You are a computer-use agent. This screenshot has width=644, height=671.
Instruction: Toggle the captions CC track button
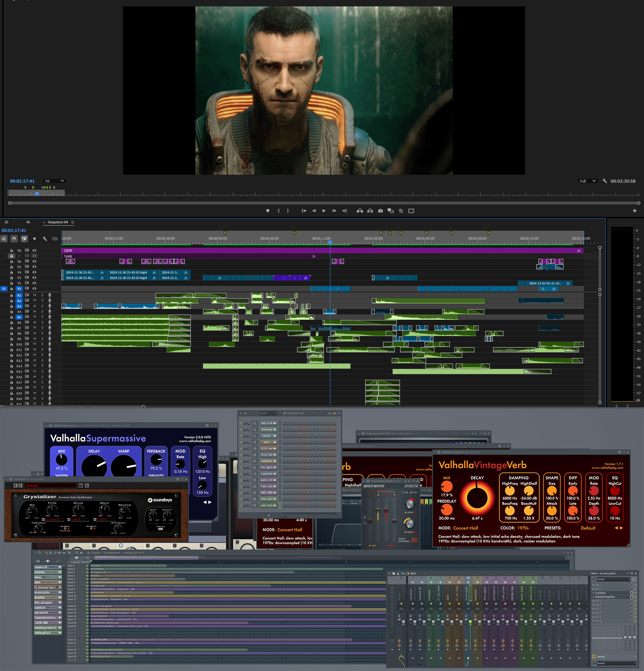pos(55,239)
